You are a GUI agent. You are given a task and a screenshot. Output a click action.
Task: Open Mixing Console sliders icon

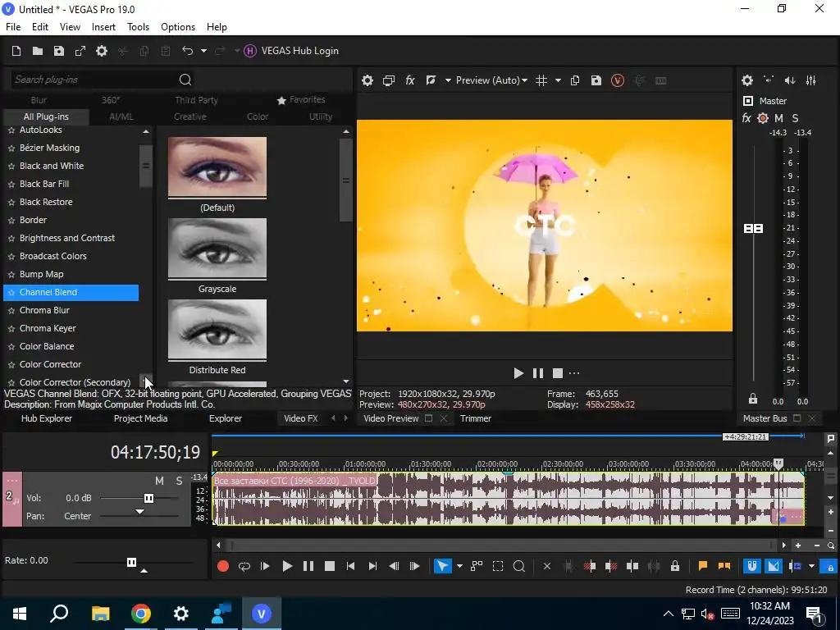[811, 80]
